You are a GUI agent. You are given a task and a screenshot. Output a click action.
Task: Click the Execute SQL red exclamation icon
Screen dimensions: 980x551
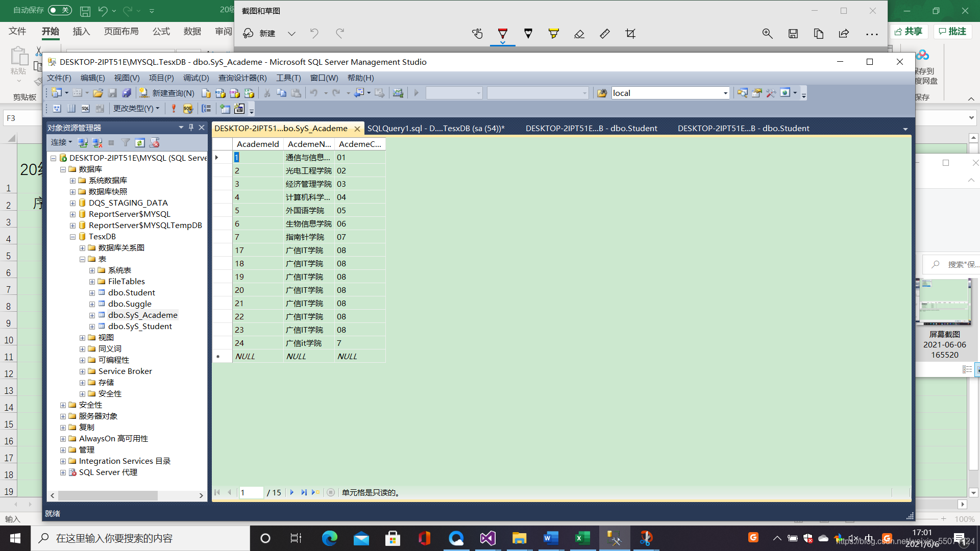click(174, 108)
